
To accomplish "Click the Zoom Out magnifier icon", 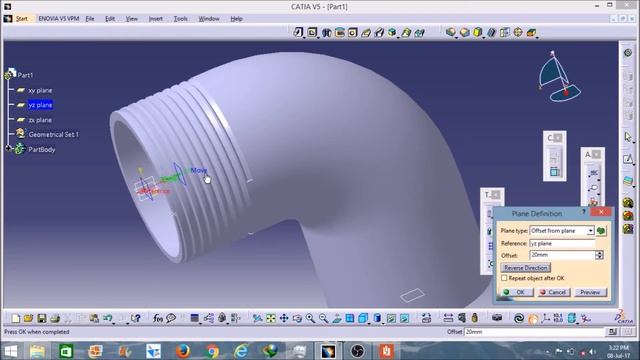I will point(323,318).
